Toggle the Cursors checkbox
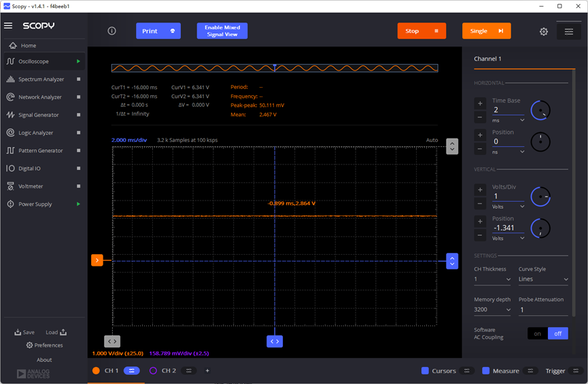 425,370
